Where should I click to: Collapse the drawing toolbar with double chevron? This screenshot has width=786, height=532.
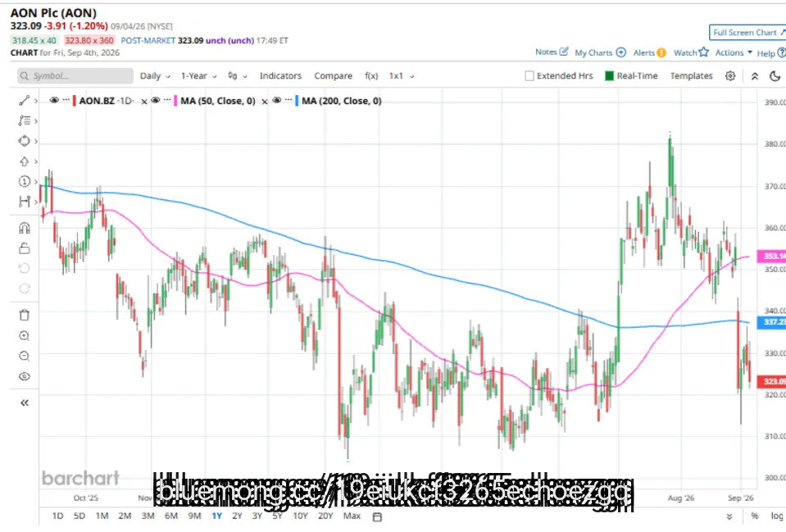24,402
